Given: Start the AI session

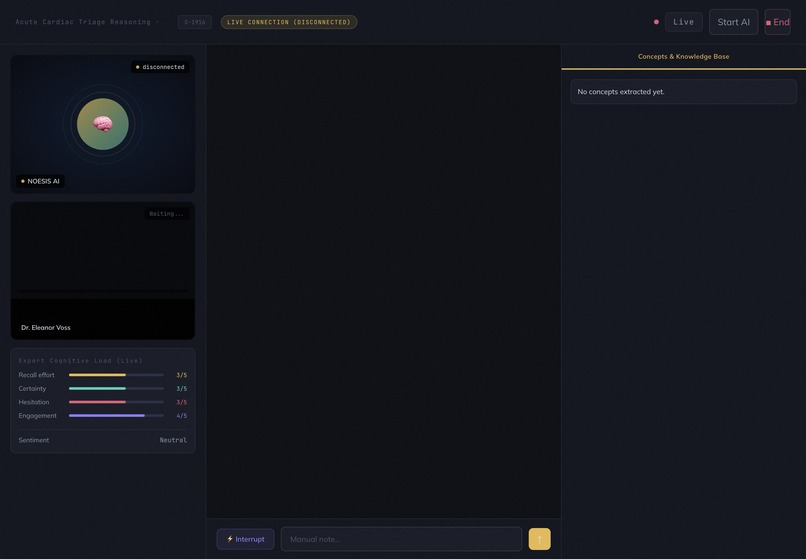Looking at the screenshot, I should coord(734,22).
